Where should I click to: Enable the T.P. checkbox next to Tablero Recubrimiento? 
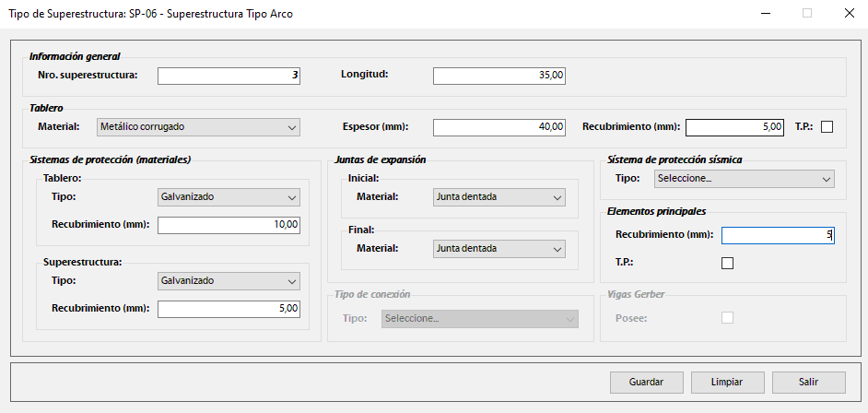point(827,126)
